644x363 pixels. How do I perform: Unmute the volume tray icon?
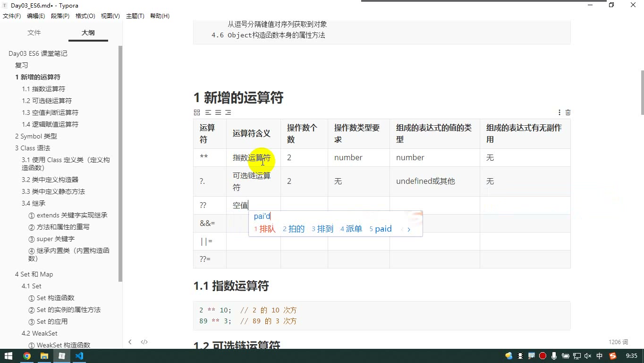588,356
